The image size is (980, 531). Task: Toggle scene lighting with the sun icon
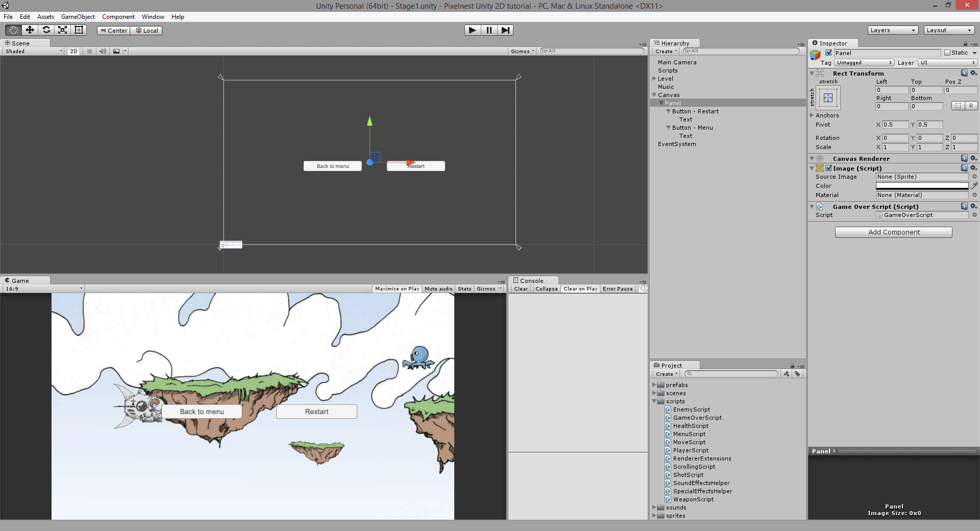tap(90, 51)
